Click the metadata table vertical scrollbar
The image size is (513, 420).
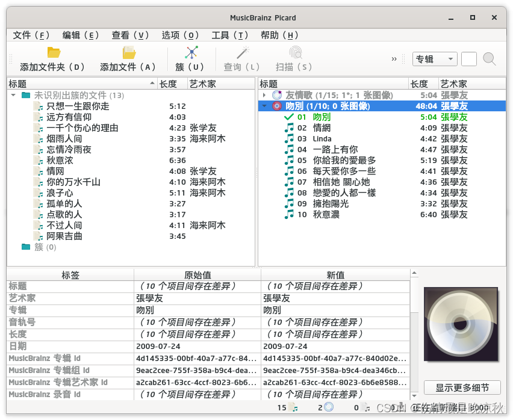[x=414, y=335]
